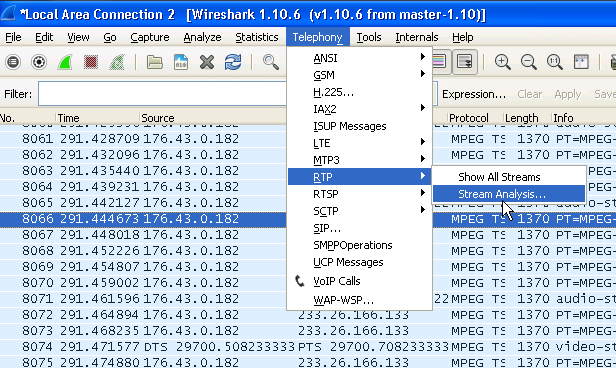The height and width of the screenshot is (368, 616).
Task: Open capture options toolbar icon
Action: coord(39,62)
